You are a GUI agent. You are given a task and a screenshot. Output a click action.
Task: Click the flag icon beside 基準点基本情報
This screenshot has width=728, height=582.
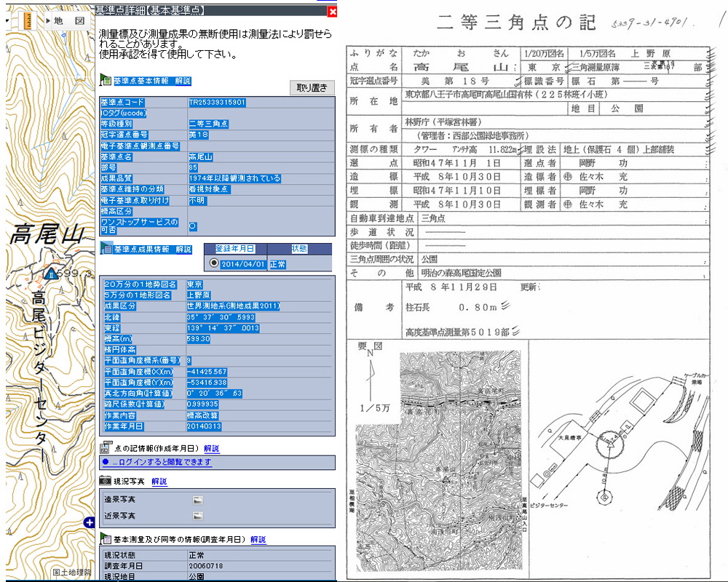pos(105,81)
